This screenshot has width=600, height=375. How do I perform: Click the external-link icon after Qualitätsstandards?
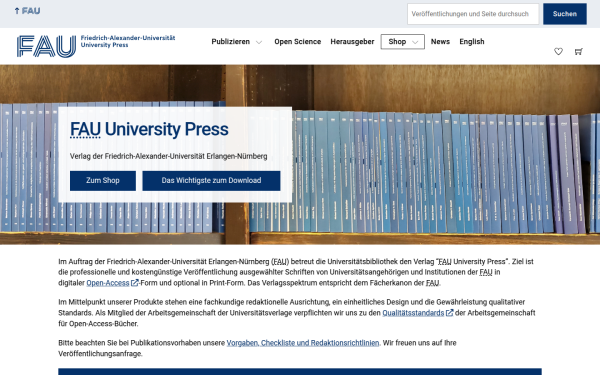[450, 313]
